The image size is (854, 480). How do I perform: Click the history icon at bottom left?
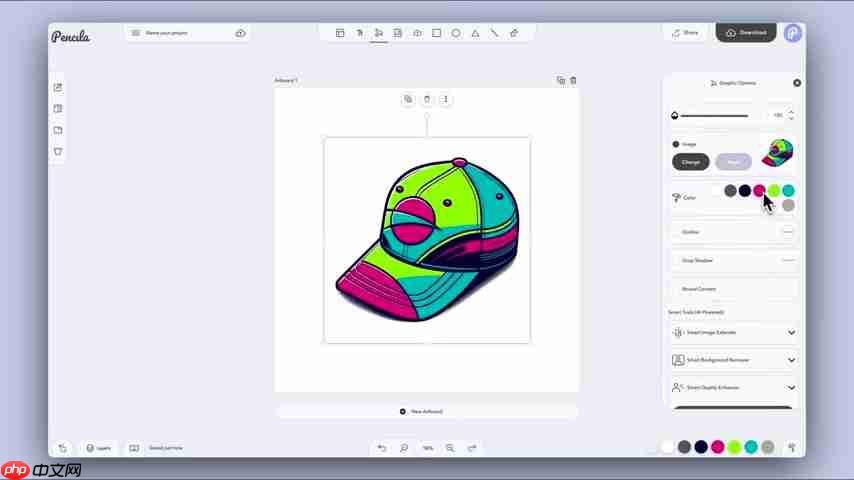tap(63, 448)
